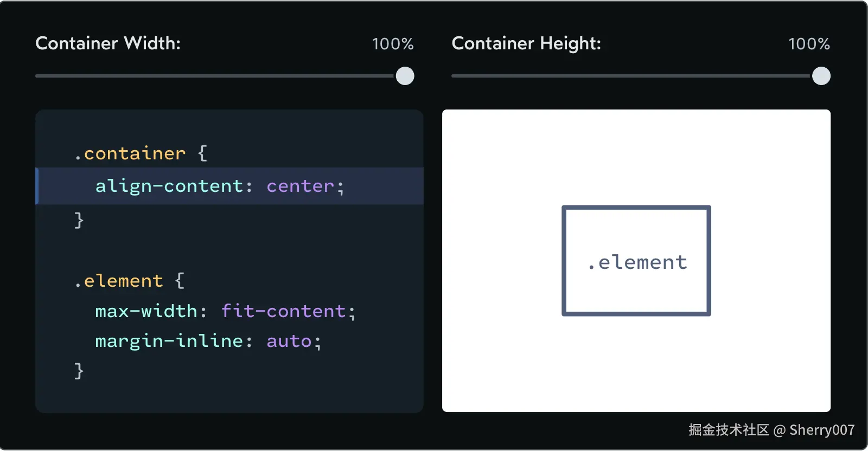This screenshot has width=868, height=451.
Task: Click the Container Width slider handle
Action: (x=405, y=76)
